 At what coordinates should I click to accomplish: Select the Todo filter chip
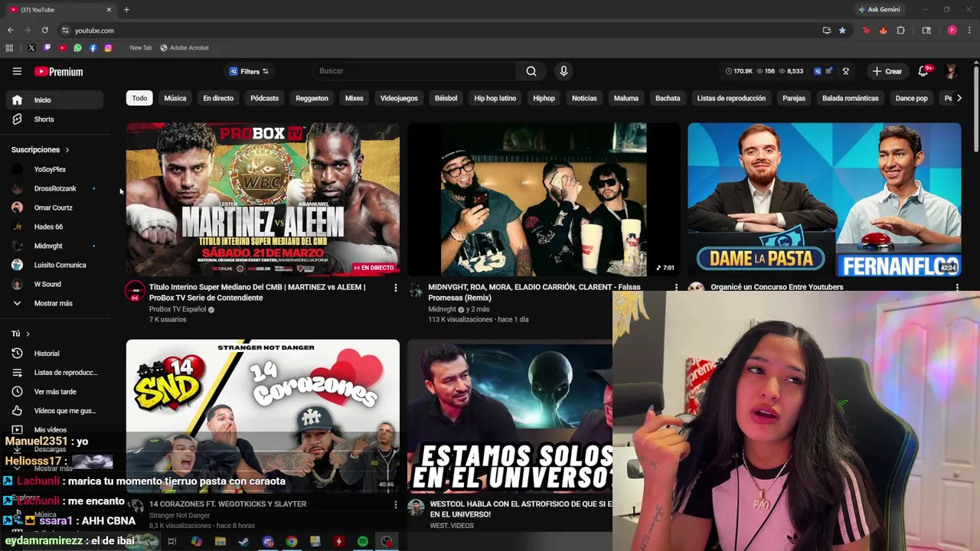pos(139,98)
